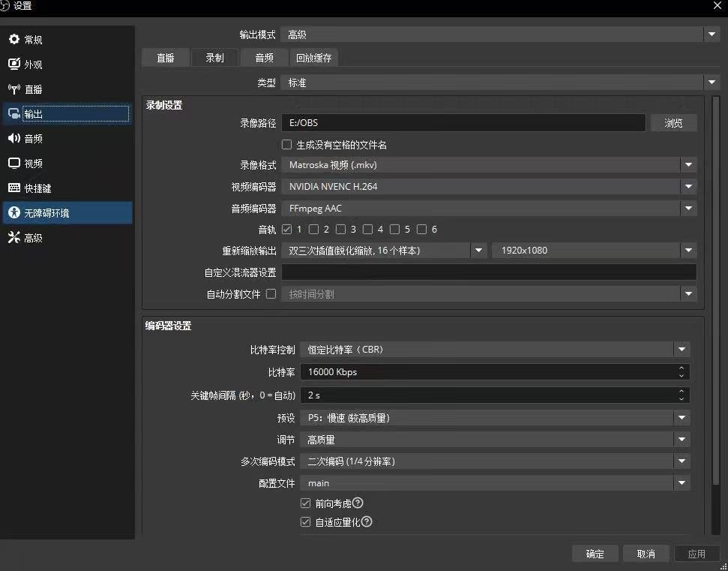Decrease 比特率 with down stepper arrow
Viewport: 728px width, 571px height.
click(681, 375)
